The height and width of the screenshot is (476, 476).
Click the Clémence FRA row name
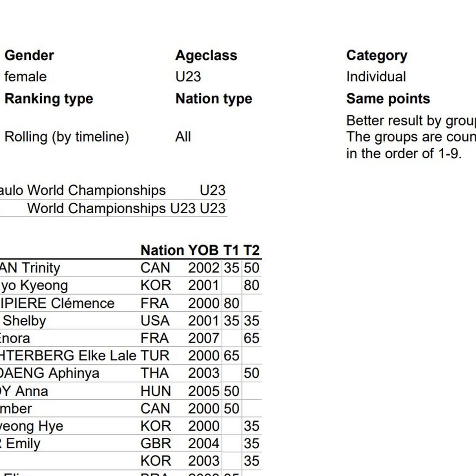57,303
